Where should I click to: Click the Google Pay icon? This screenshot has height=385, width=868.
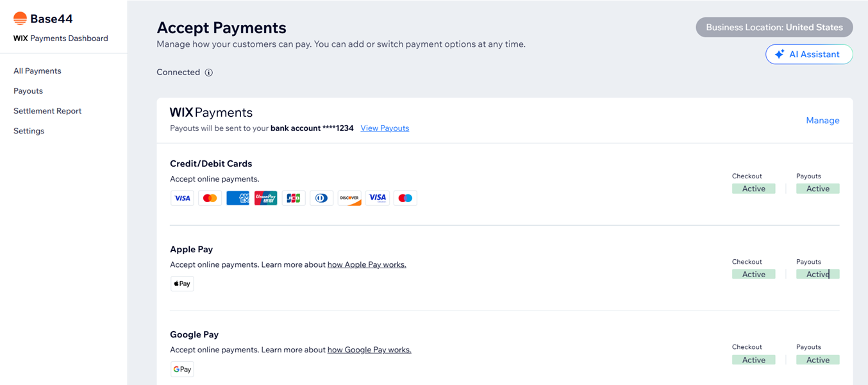coord(182,369)
